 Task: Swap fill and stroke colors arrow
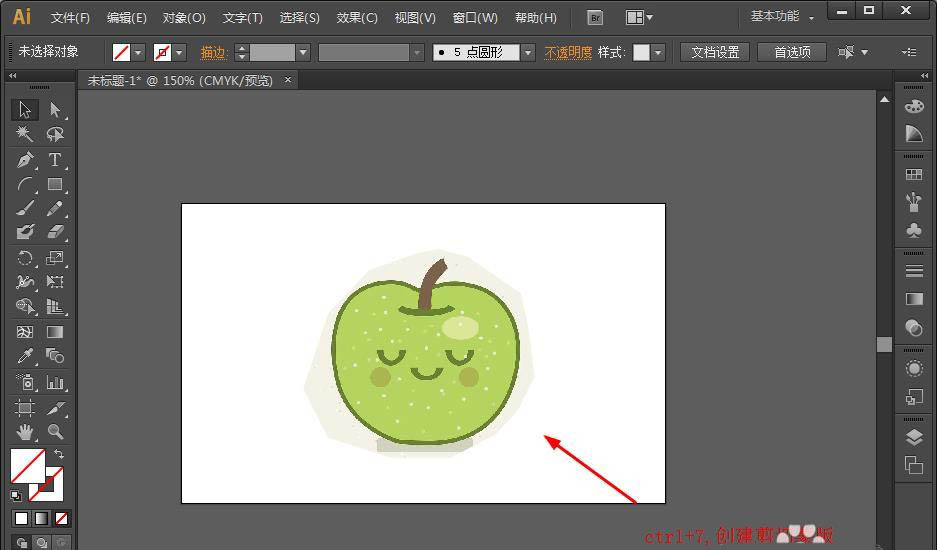click(x=59, y=454)
